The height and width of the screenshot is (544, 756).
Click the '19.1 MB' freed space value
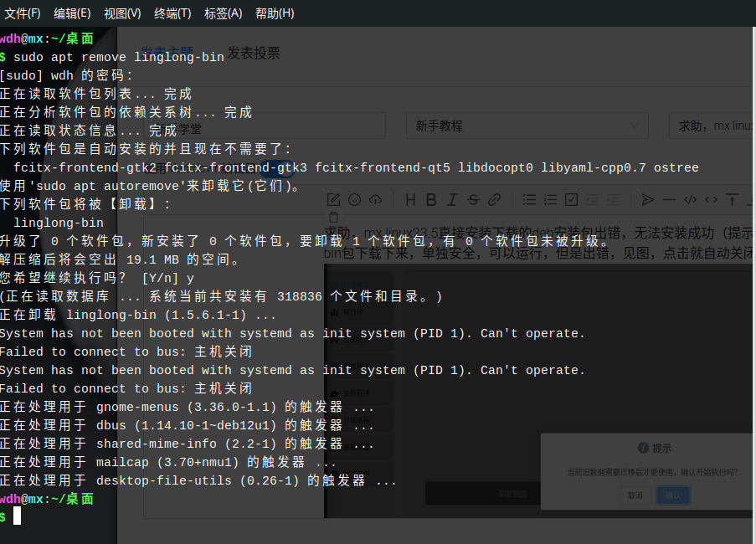(x=152, y=259)
